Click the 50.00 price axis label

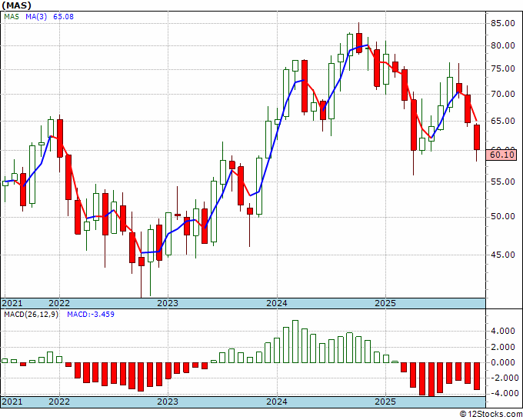click(x=502, y=217)
